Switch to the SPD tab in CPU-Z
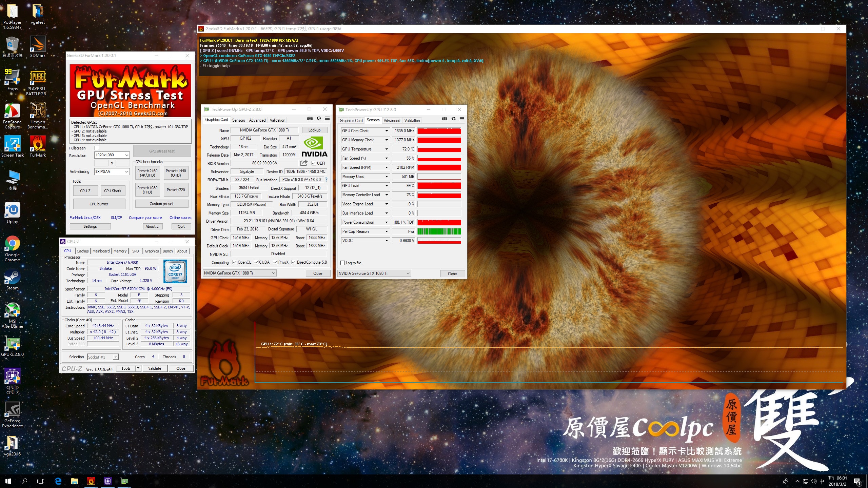The width and height of the screenshot is (868, 488). click(x=135, y=251)
